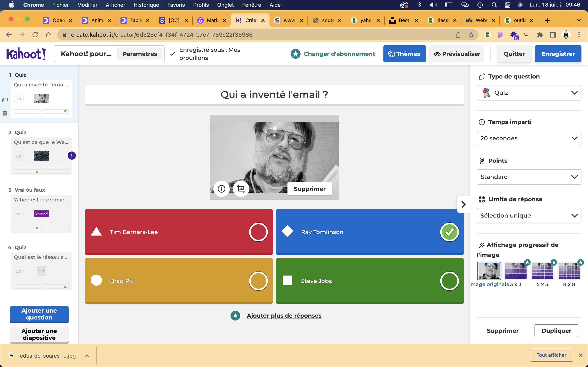Click the Ajouter plus de réponses link
588x367 pixels.
284,316
